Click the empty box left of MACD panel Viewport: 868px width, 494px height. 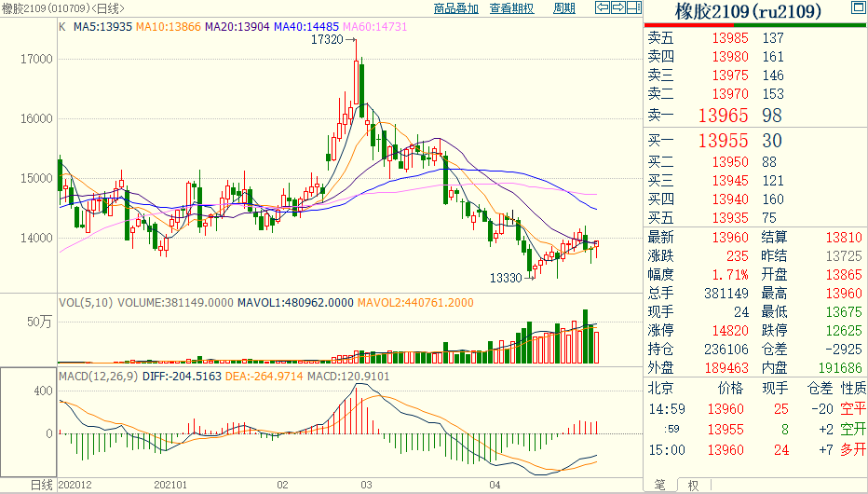coord(28,421)
